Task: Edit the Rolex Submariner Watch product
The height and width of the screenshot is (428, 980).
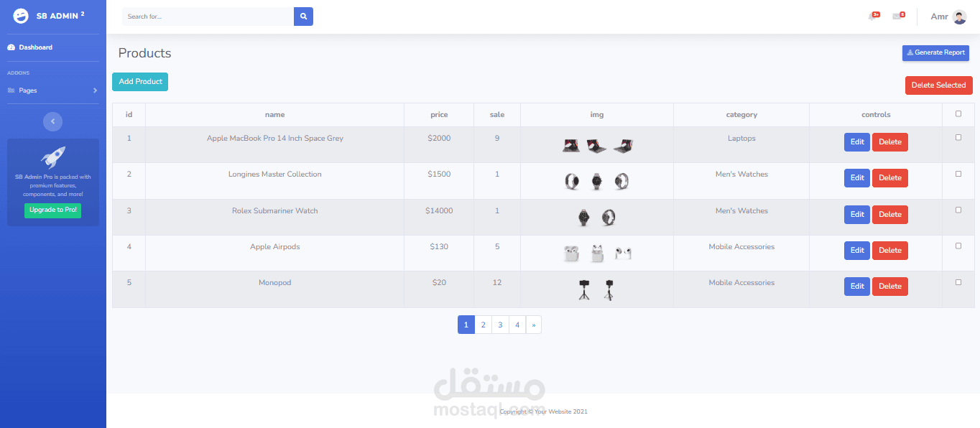Action: pyautogui.click(x=857, y=215)
